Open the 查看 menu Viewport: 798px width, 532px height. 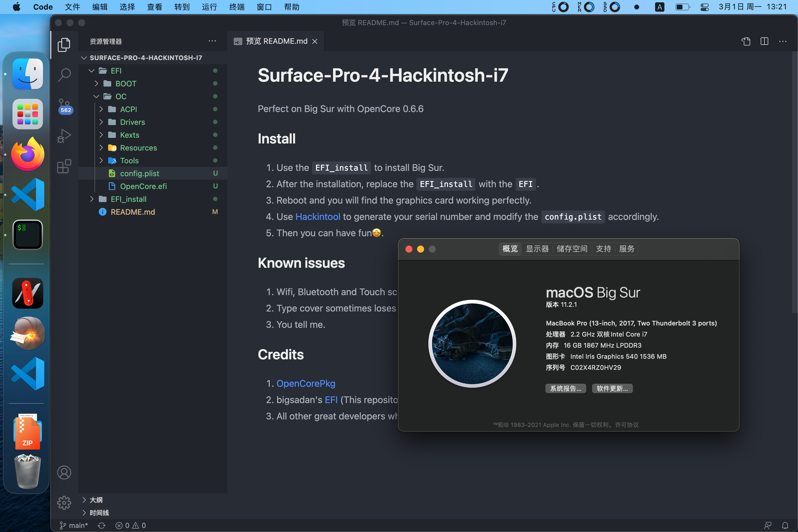pos(155,7)
